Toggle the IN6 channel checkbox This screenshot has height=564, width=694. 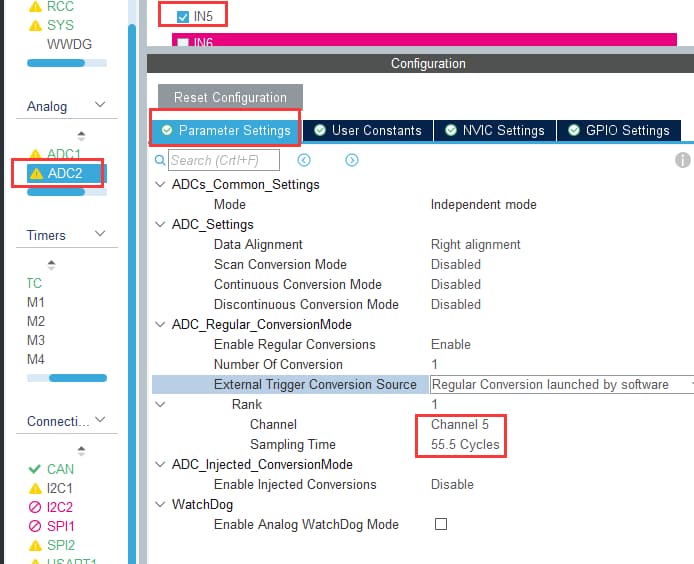point(182,43)
